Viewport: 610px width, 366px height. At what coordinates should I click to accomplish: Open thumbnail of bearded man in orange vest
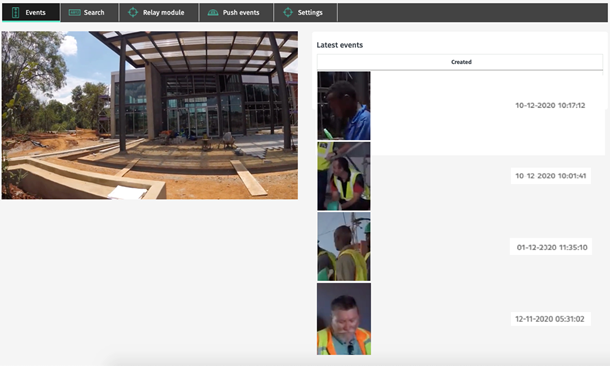[344, 319]
